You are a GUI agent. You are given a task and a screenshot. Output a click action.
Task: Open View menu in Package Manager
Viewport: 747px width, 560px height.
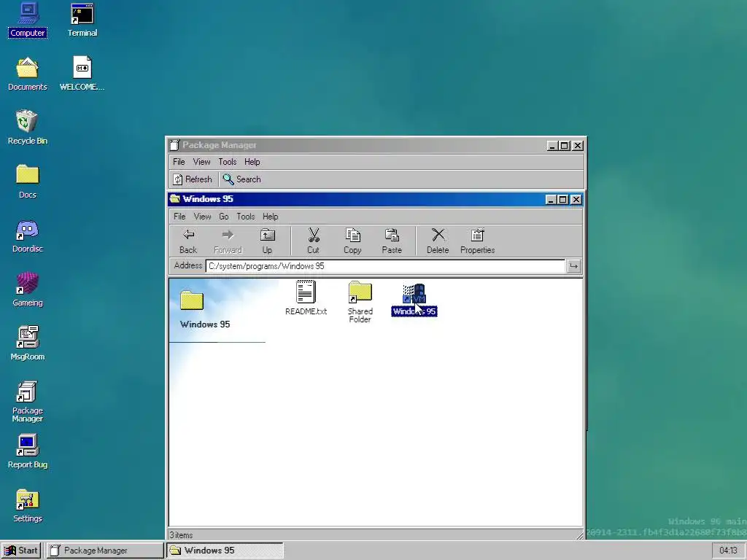(x=201, y=162)
